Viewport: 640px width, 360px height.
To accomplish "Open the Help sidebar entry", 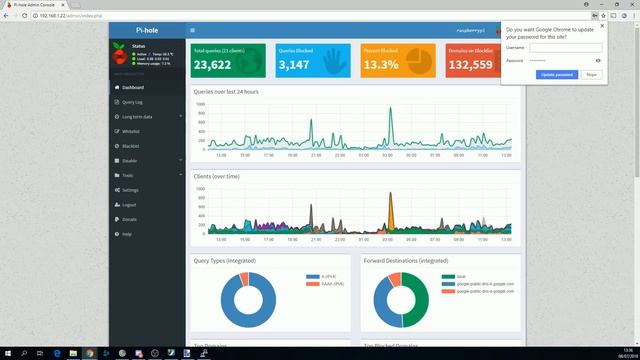I will click(147, 234).
